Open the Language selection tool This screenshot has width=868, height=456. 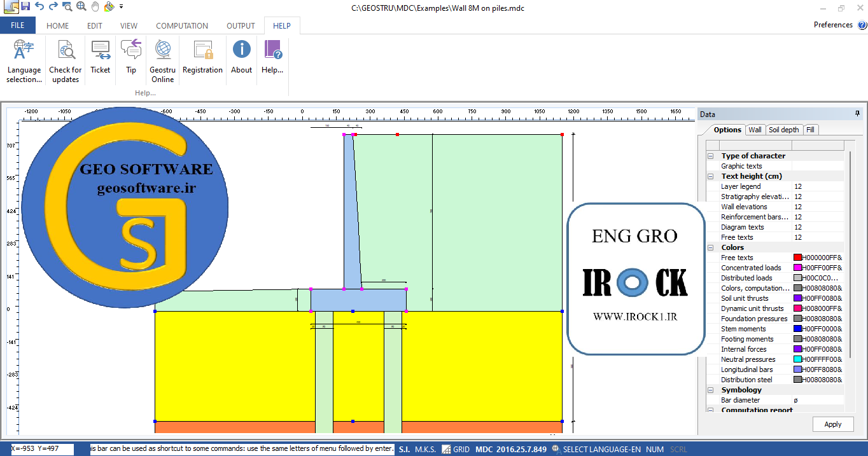tap(24, 60)
